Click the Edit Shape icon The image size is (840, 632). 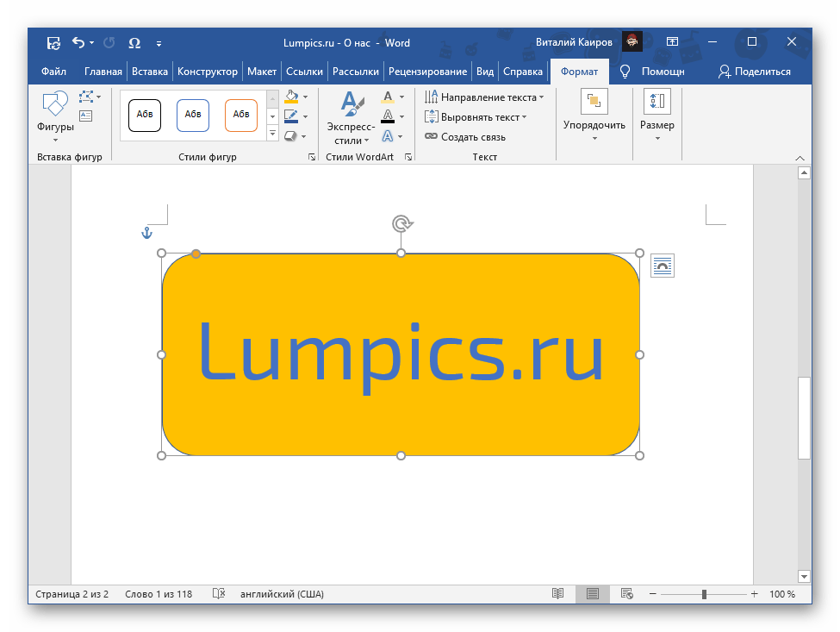[x=87, y=97]
